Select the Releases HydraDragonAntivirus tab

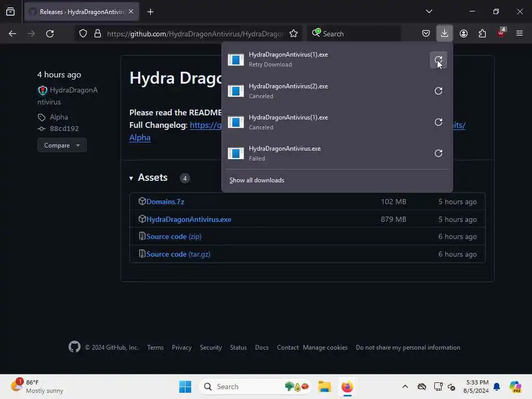[82, 12]
